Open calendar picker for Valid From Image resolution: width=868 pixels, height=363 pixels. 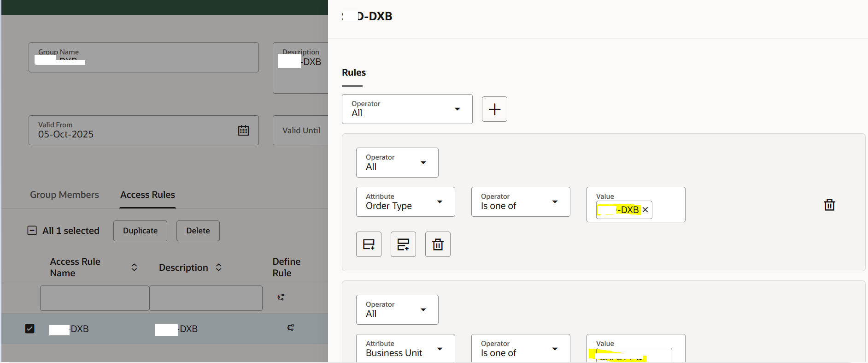tap(243, 131)
